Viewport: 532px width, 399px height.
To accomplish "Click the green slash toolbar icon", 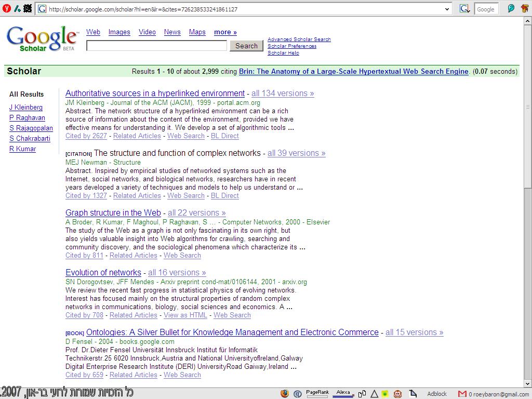I will (17, 9).
